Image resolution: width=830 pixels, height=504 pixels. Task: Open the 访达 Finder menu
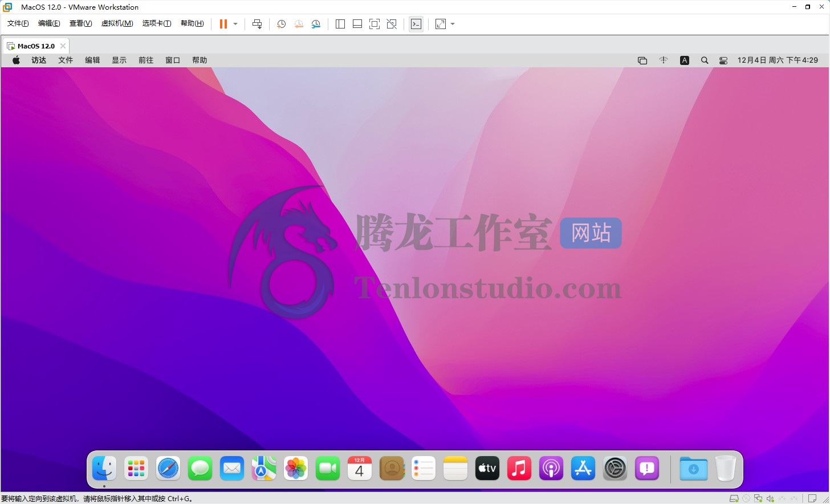(x=39, y=60)
